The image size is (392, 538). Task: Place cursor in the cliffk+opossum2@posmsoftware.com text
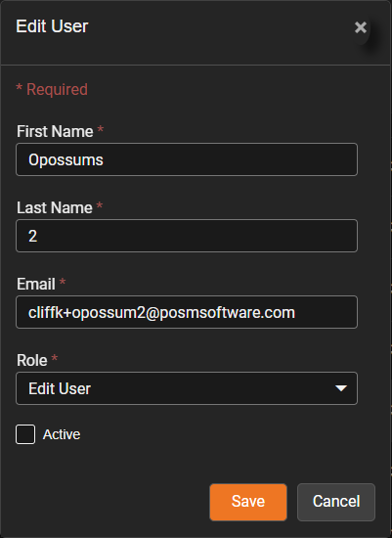coord(161,313)
